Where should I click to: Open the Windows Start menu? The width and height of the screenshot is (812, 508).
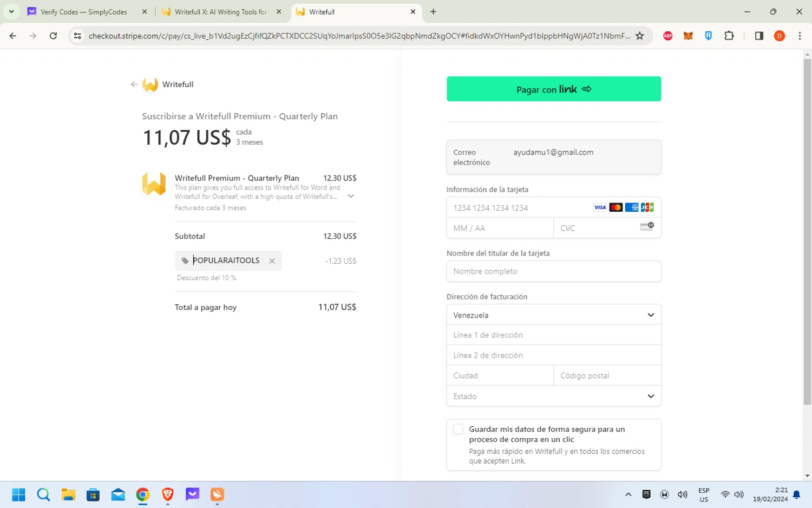(18, 494)
